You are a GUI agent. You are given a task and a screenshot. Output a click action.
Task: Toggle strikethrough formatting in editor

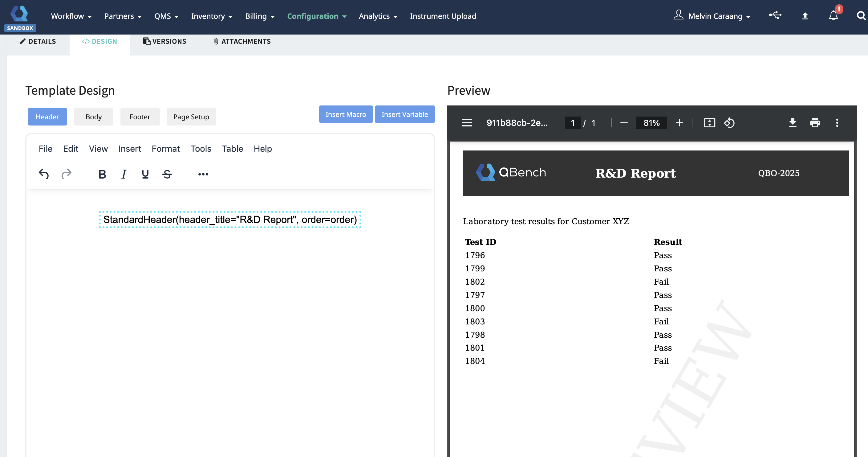(x=167, y=174)
